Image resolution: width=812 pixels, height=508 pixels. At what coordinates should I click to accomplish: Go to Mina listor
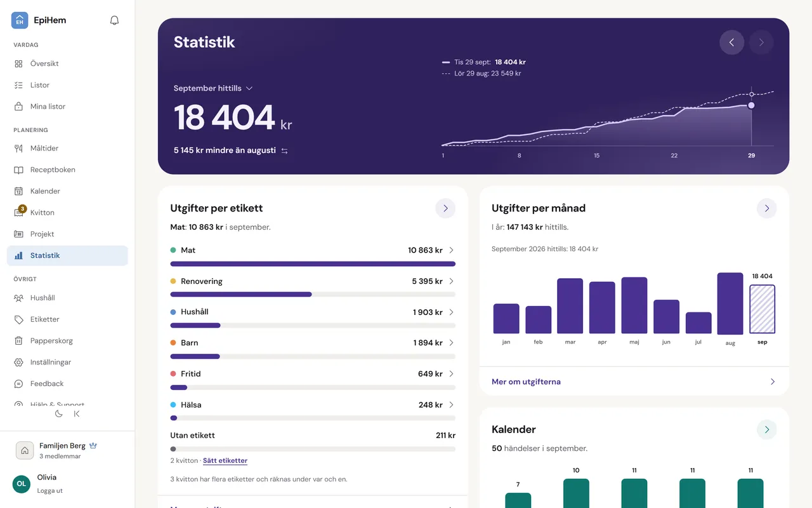coord(67,107)
